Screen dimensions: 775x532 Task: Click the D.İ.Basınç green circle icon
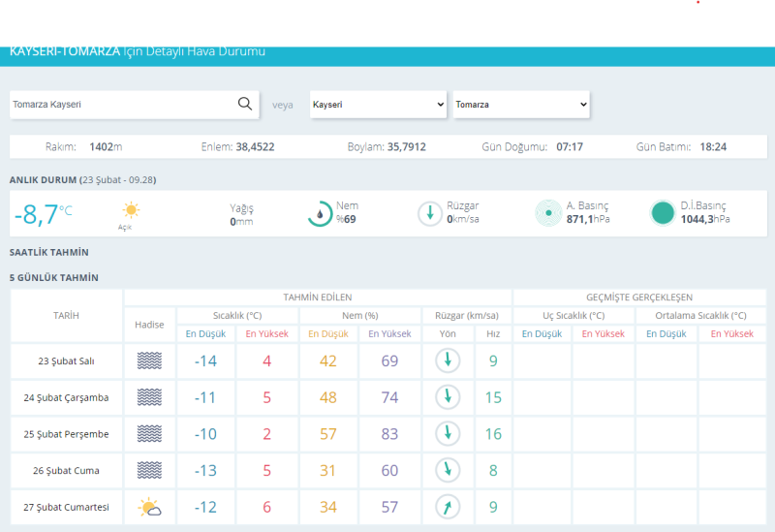pyautogui.click(x=663, y=213)
